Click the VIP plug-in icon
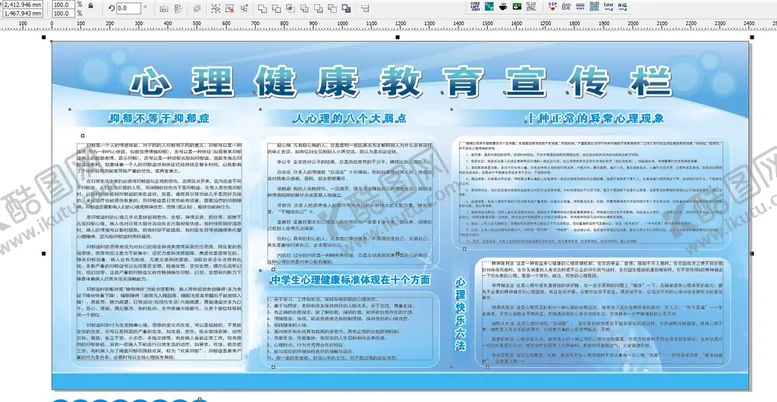The height and width of the screenshot is (402, 777). [553, 6]
